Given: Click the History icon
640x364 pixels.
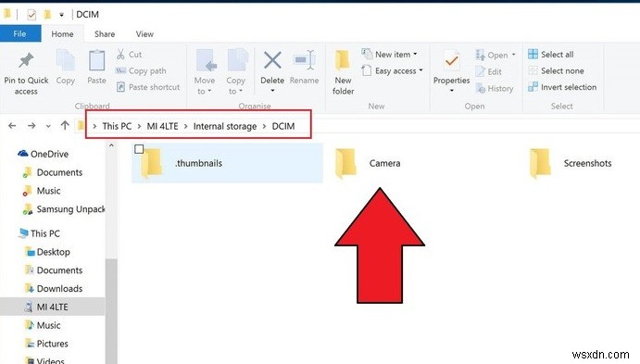Looking at the screenshot, I should tap(481, 88).
